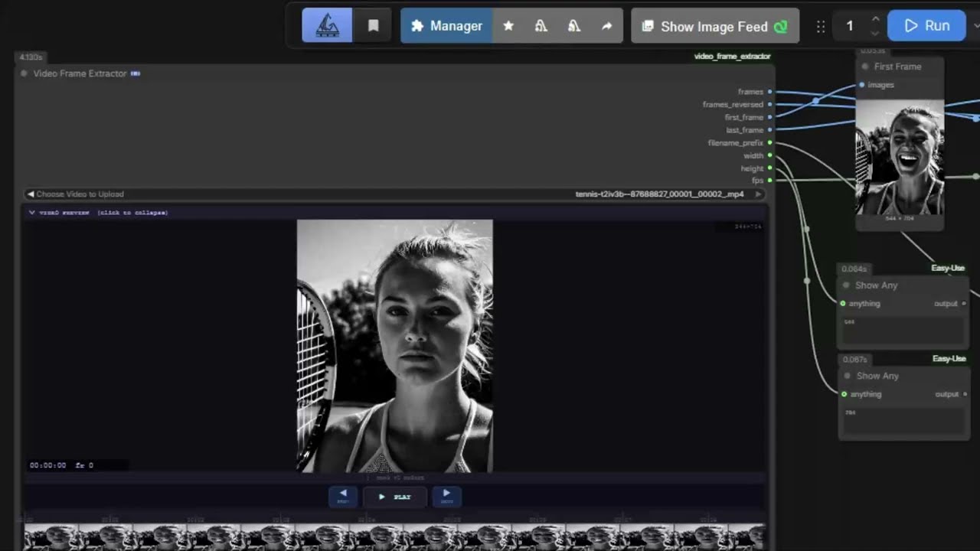Screen dimensions: 980x551
Task: Open the dropdown arrow next to Run
Action: 976,25
